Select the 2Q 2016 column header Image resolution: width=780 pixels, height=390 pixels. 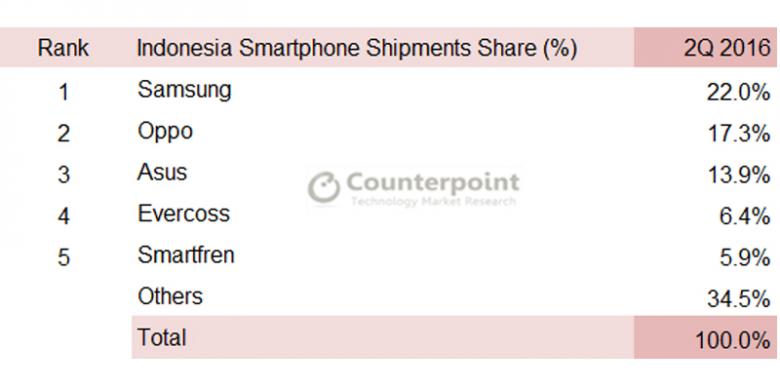coord(728,49)
